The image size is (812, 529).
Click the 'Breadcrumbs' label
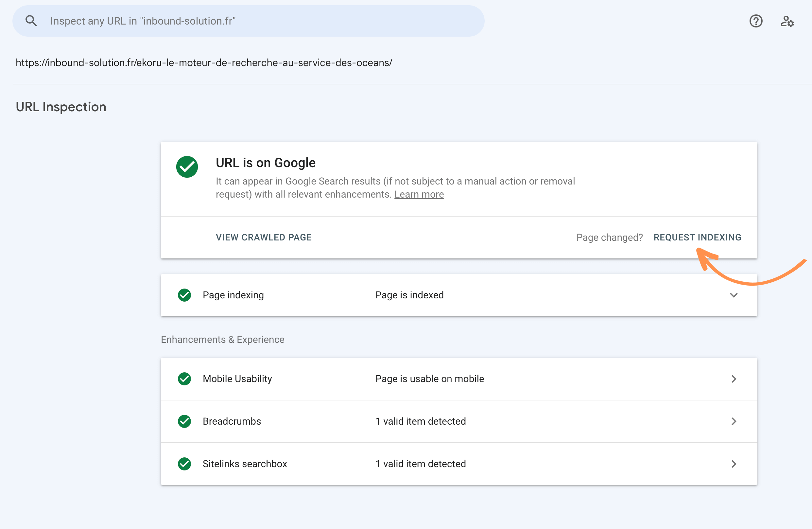point(232,421)
